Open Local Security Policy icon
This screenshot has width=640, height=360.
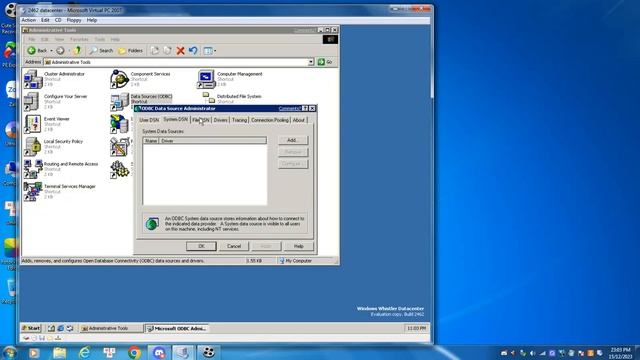point(33,146)
